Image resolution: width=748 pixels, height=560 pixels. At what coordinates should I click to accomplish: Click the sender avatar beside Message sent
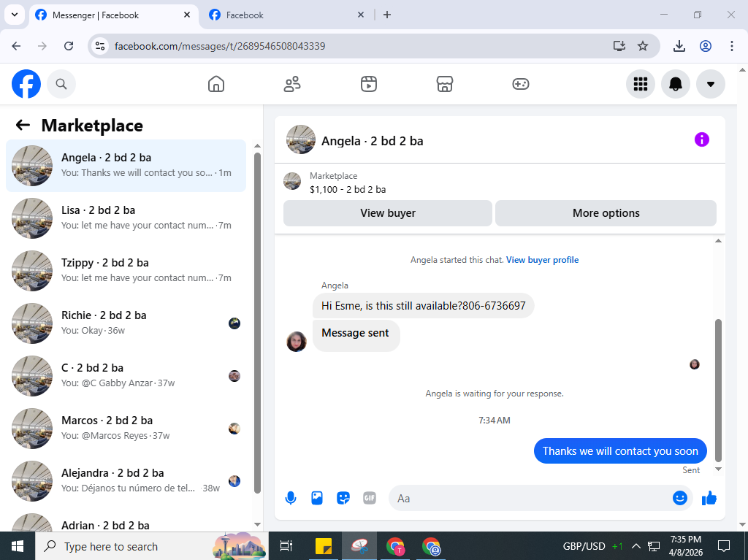pos(297,342)
